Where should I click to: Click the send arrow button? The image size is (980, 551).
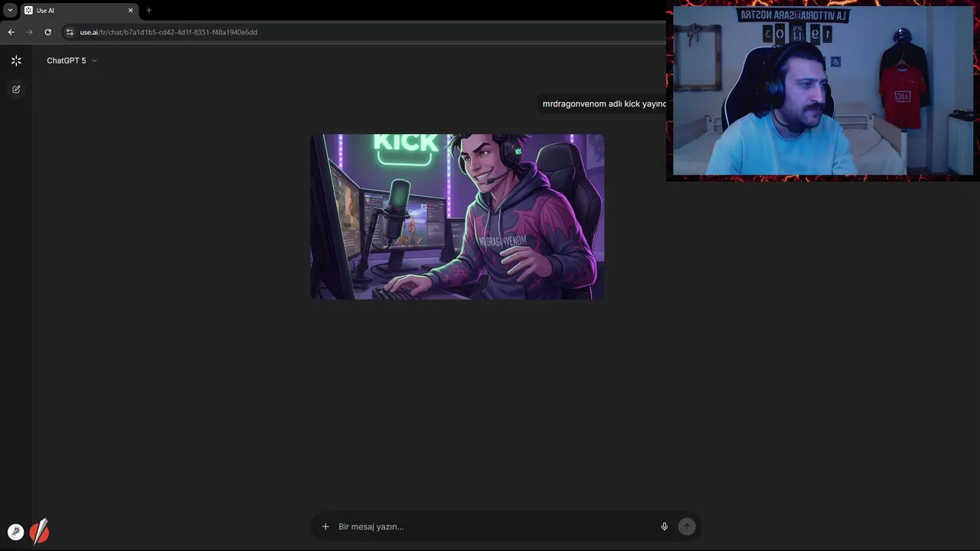pyautogui.click(x=687, y=527)
